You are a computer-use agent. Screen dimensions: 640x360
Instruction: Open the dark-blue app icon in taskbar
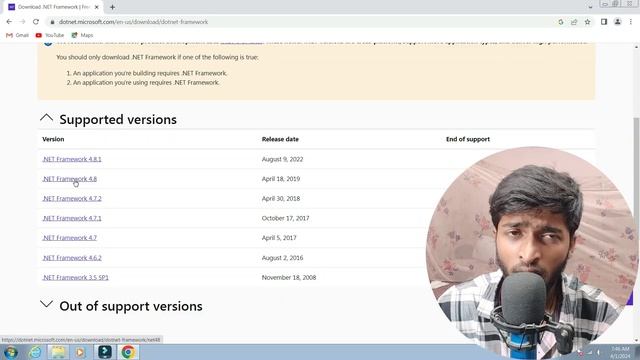click(105, 352)
